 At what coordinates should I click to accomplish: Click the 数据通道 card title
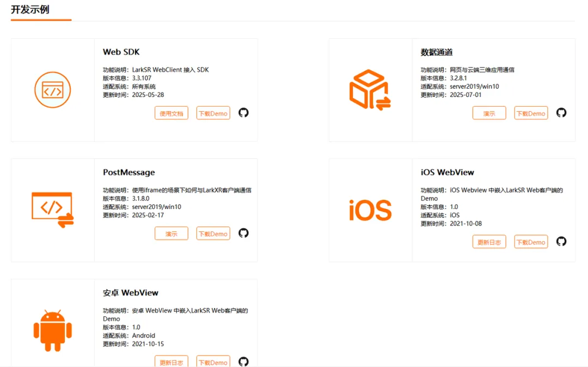[x=437, y=52]
